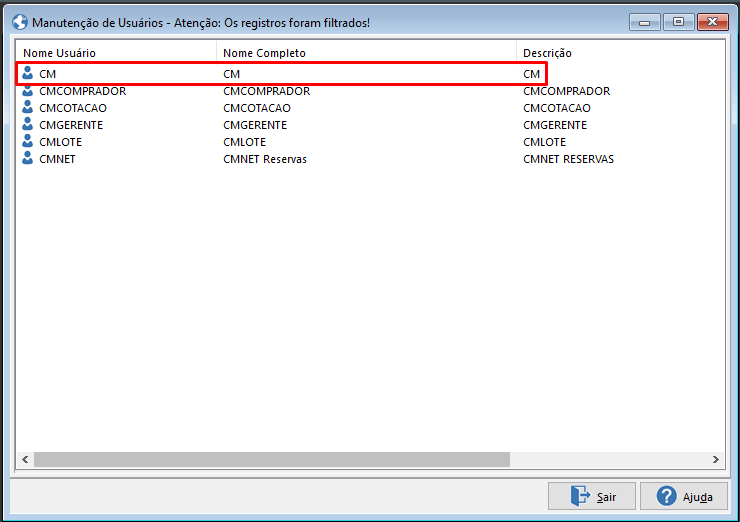Sort by the Nome Usuário column header
740x522 pixels.
[x=59, y=53]
